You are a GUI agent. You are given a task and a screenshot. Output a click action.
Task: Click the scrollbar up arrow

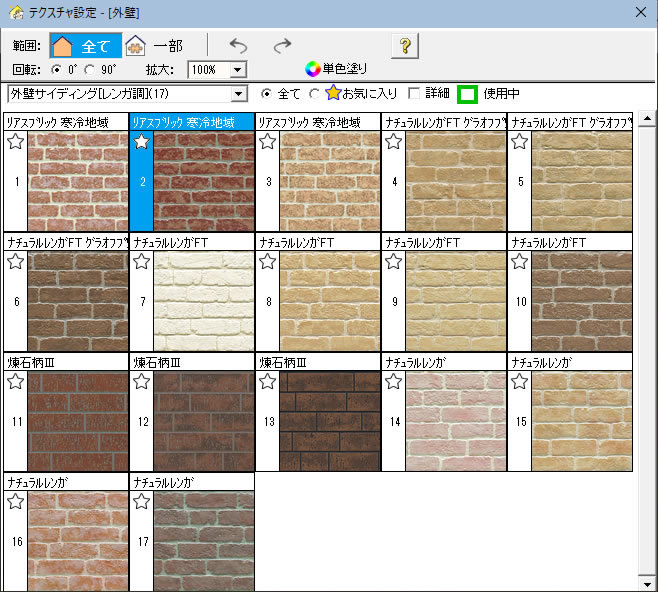click(x=647, y=119)
